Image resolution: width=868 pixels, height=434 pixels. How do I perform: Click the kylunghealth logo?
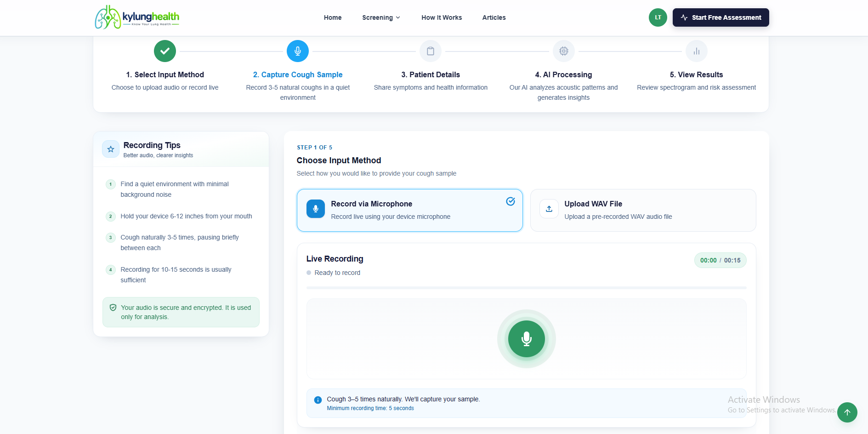point(137,17)
